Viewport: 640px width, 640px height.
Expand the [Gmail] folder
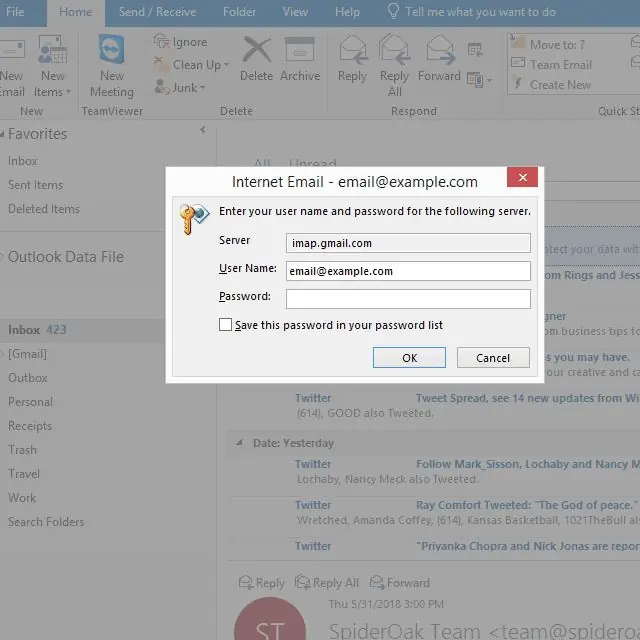pos(2,354)
